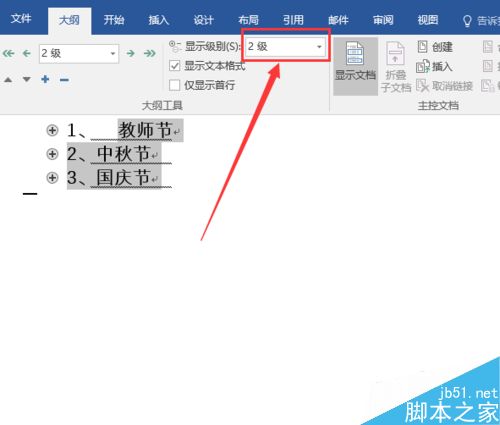Click the Demote right arrow icon
This screenshot has width=500, height=425.
[130, 53]
